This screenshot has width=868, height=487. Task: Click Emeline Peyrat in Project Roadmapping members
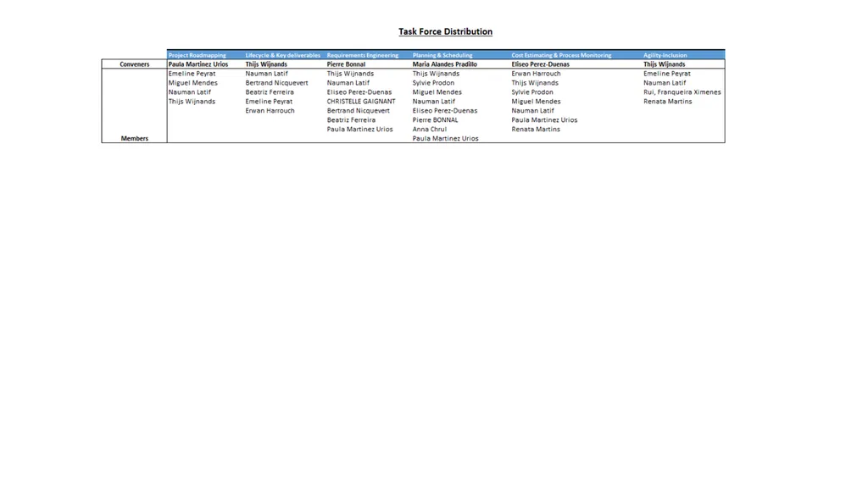[x=192, y=74]
